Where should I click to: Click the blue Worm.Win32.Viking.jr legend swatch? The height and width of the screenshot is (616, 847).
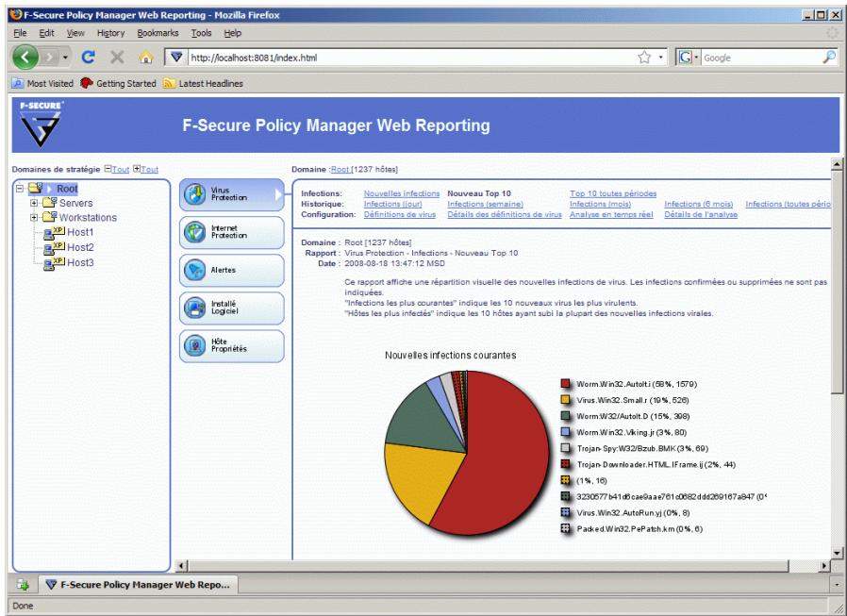[x=566, y=432]
